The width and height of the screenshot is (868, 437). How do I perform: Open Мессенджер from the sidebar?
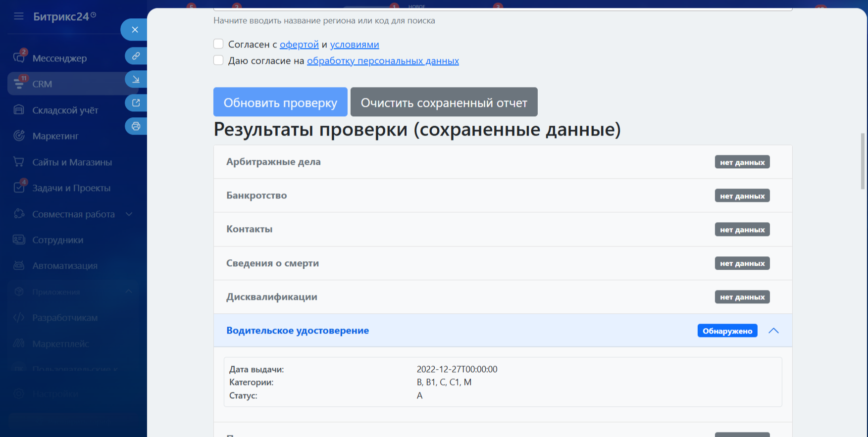pyautogui.click(x=59, y=58)
